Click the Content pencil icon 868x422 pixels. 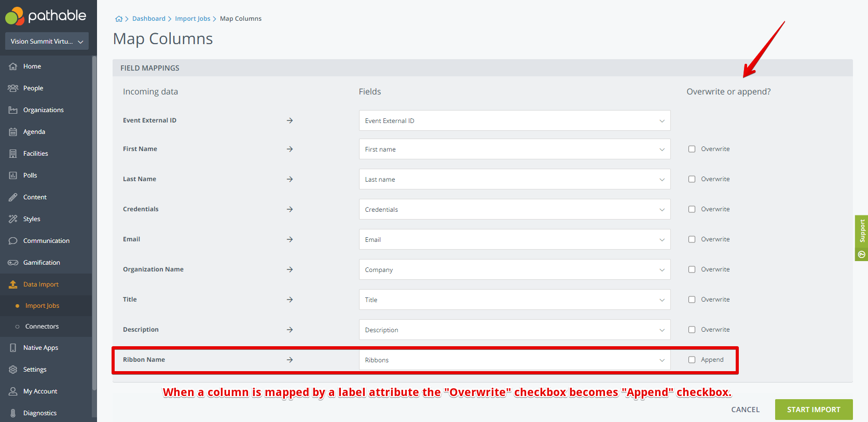tap(13, 197)
